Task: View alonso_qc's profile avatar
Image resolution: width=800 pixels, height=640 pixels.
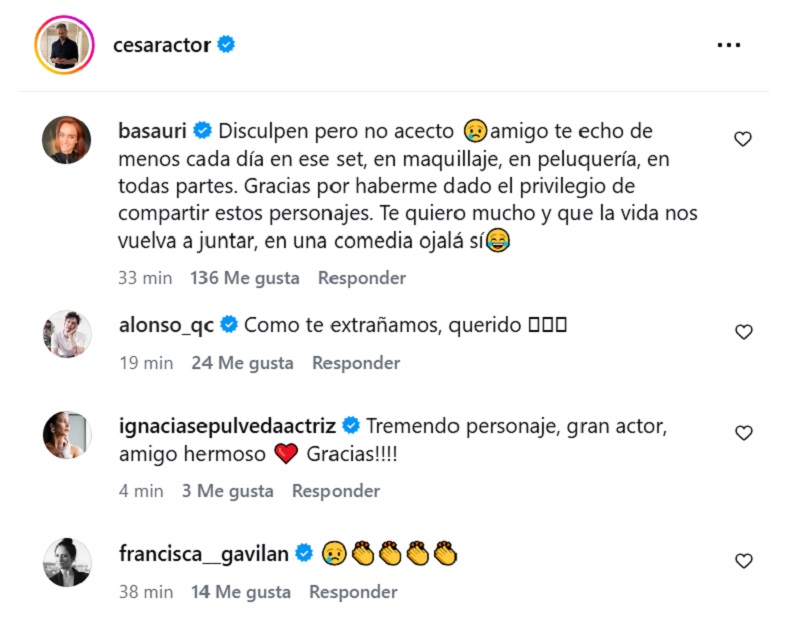Action: tap(67, 333)
